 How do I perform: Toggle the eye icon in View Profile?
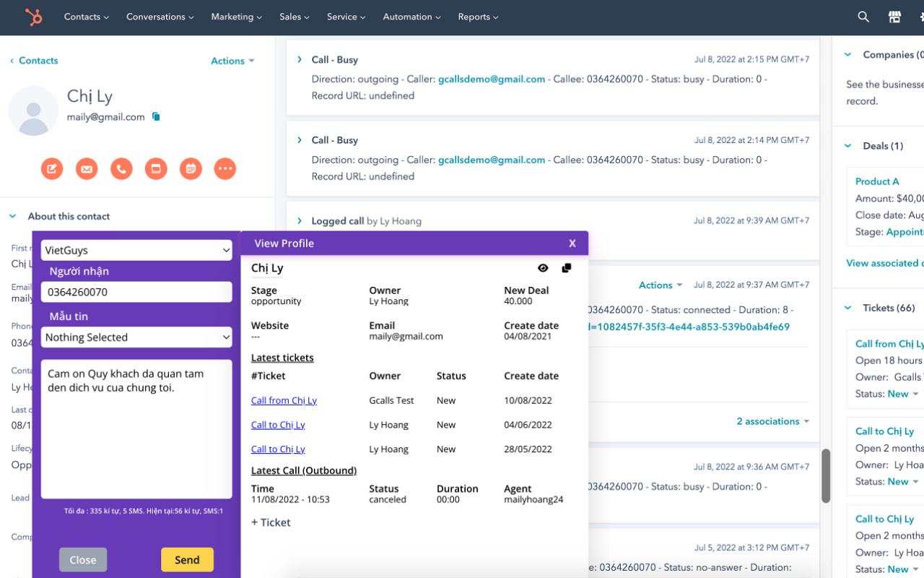(x=543, y=268)
